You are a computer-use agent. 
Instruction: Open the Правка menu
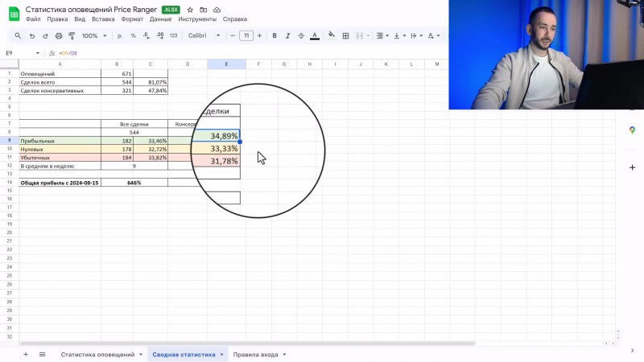57,19
